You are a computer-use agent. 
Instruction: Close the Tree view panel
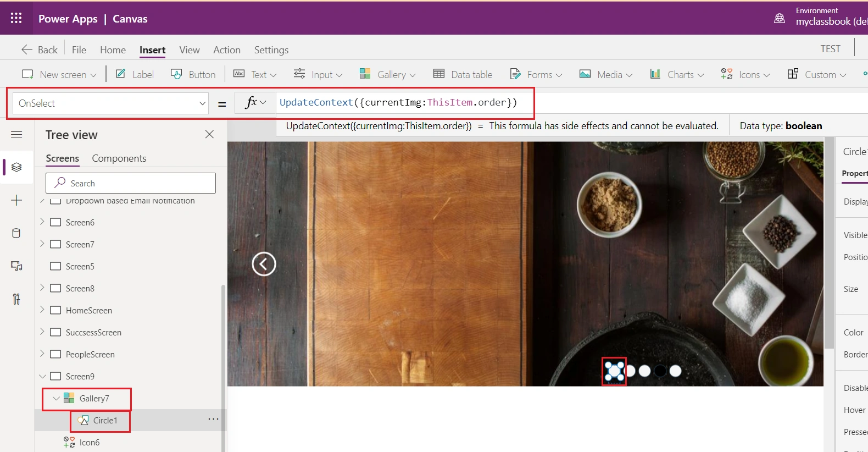click(209, 134)
